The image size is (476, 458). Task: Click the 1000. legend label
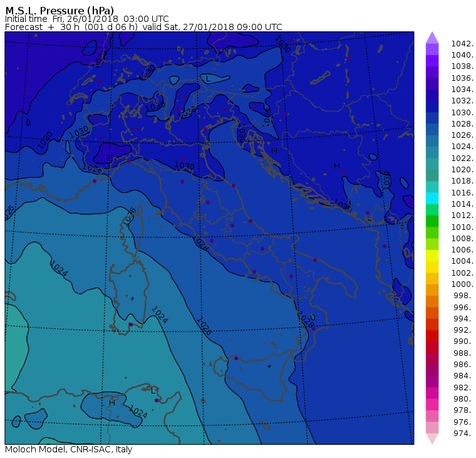462,284
